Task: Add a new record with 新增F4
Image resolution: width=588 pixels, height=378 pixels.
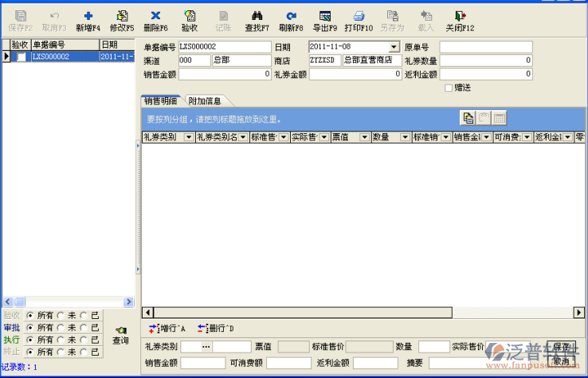Action: pyautogui.click(x=88, y=21)
